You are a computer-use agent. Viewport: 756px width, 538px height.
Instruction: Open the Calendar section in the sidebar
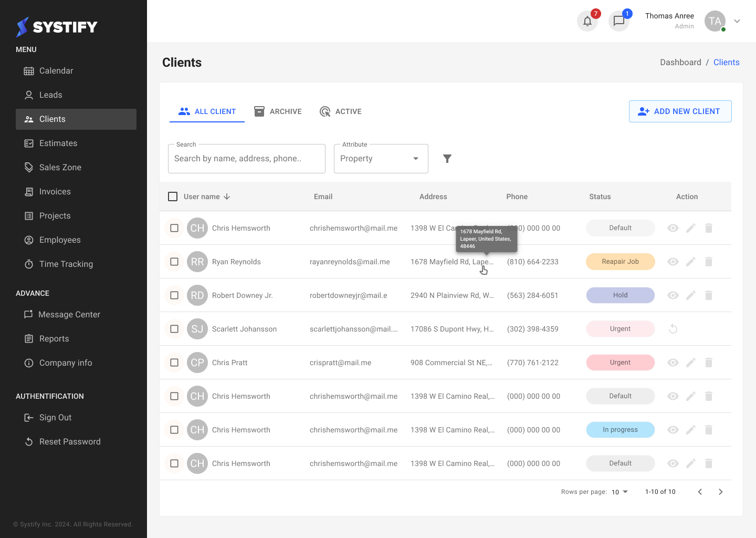[55, 70]
